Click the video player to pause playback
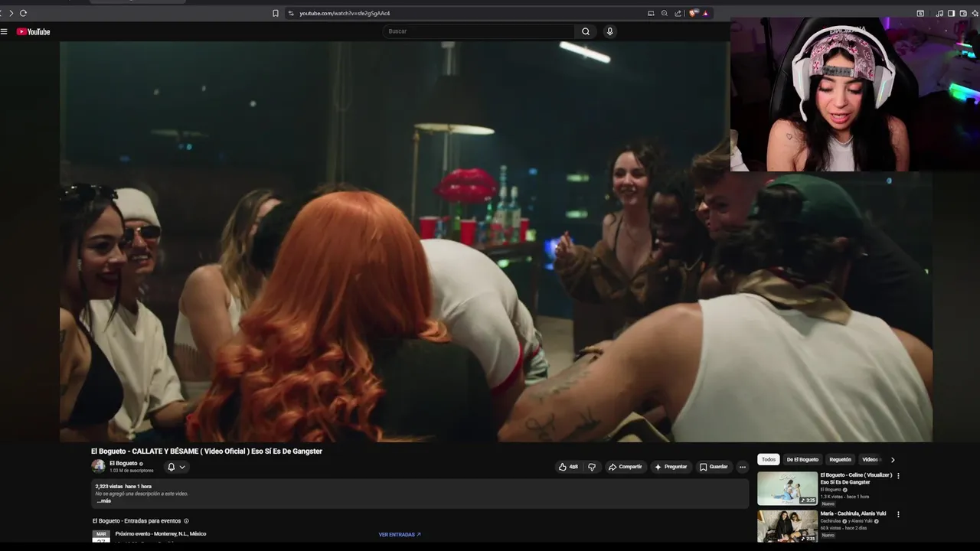 click(x=496, y=241)
